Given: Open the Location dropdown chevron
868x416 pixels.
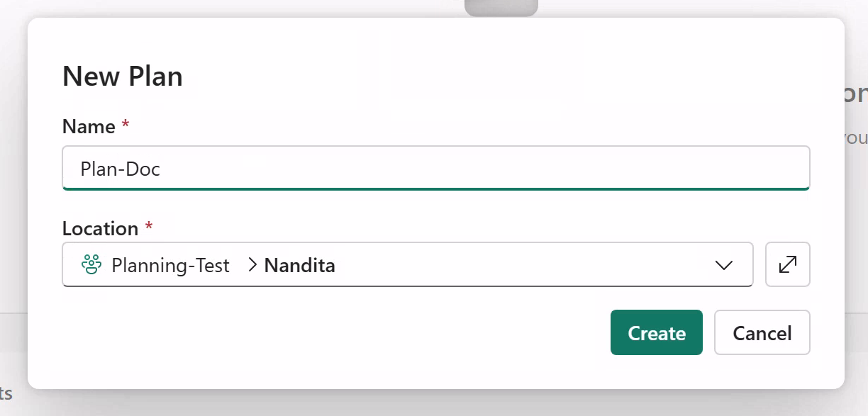Looking at the screenshot, I should coord(723,265).
